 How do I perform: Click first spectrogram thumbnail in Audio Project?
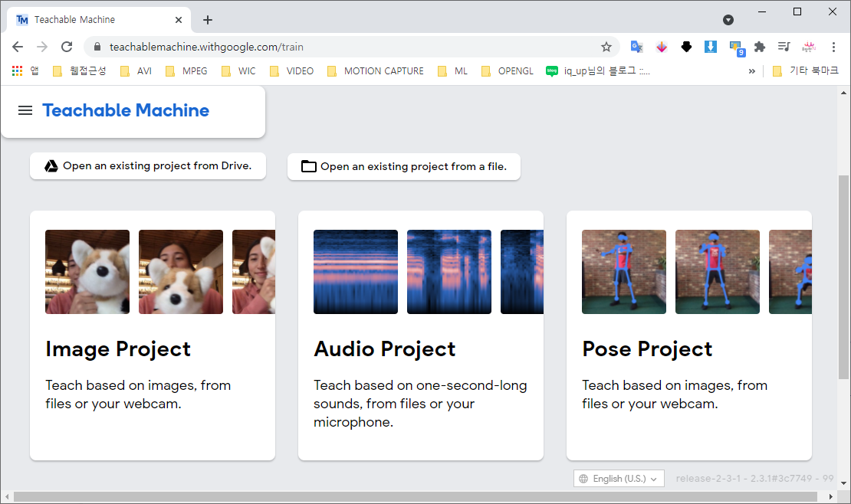point(356,272)
